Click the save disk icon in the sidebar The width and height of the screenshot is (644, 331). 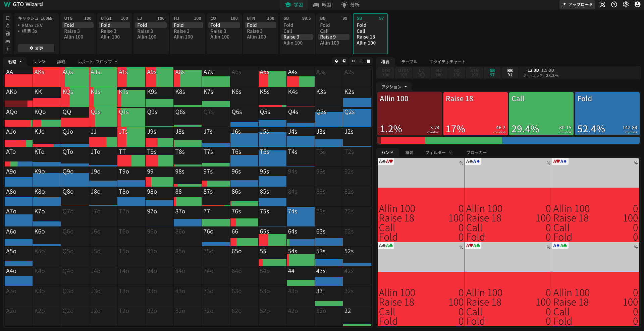coord(8,34)
